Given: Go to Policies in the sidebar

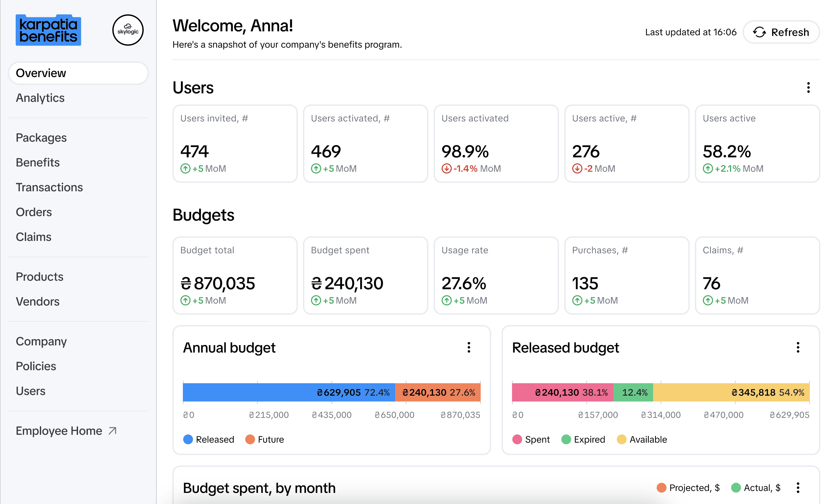Looking at the screenshot, I should tap(36, 366).
